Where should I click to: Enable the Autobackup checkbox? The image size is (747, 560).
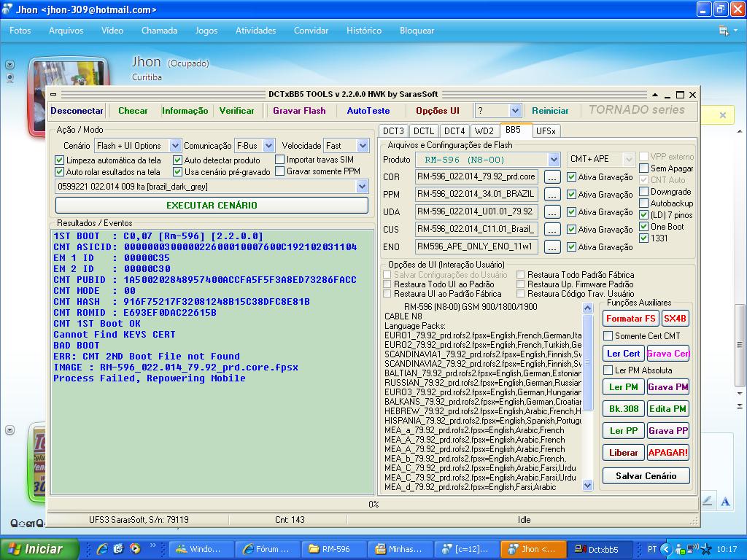click(x=643, y=203)
